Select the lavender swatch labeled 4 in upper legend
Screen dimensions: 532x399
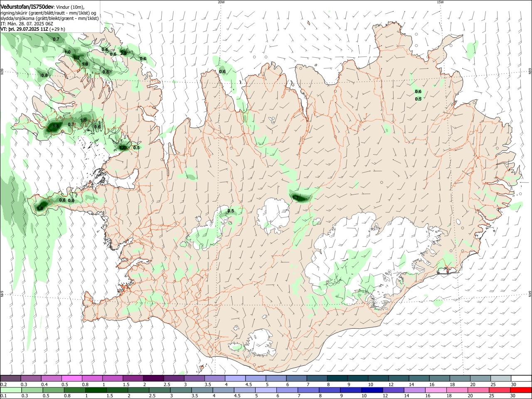coord(235,379)
